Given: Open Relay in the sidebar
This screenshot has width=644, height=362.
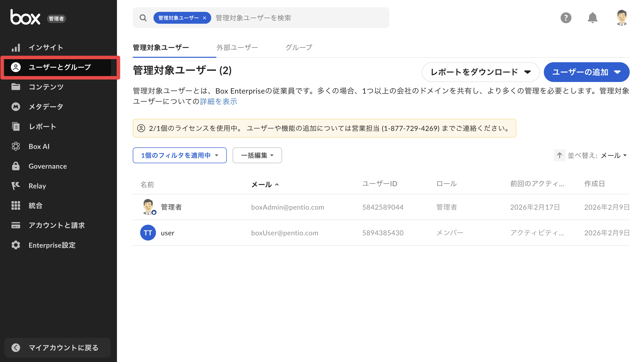Looking at the screenshot, I should click(x=58, y=186).
